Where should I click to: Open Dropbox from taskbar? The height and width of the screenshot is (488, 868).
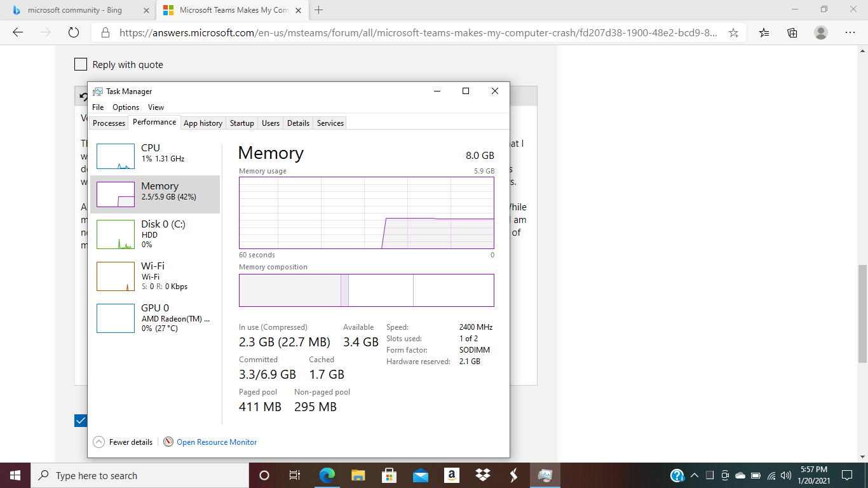coord(482,475)
